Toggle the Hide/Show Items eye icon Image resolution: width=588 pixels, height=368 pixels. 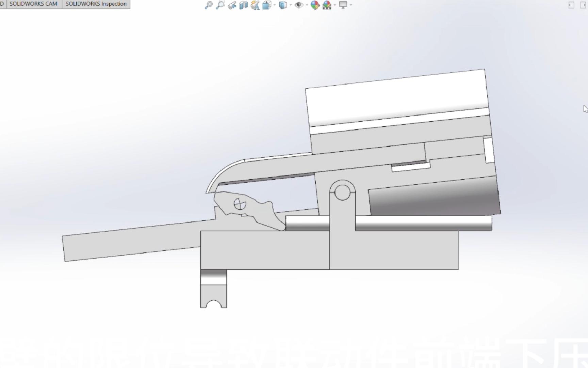[299, 5]
